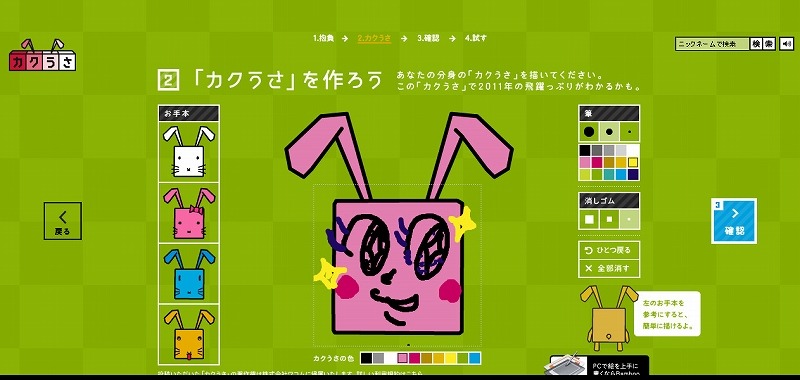
Task: Set カクうさの色 body color to blue
Action: tap(474, 358)
